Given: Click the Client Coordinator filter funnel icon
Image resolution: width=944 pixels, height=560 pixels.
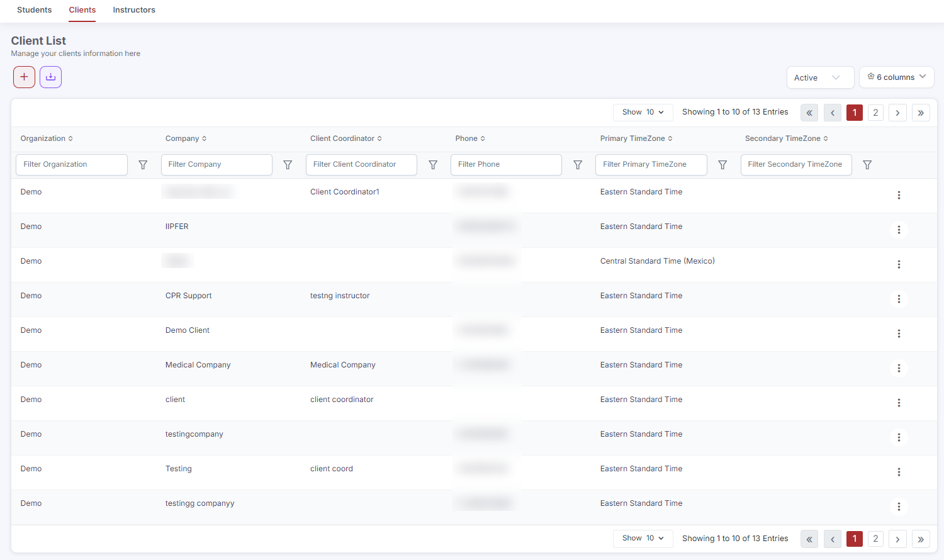Looking at the screenshot, I should coord(433,165).
